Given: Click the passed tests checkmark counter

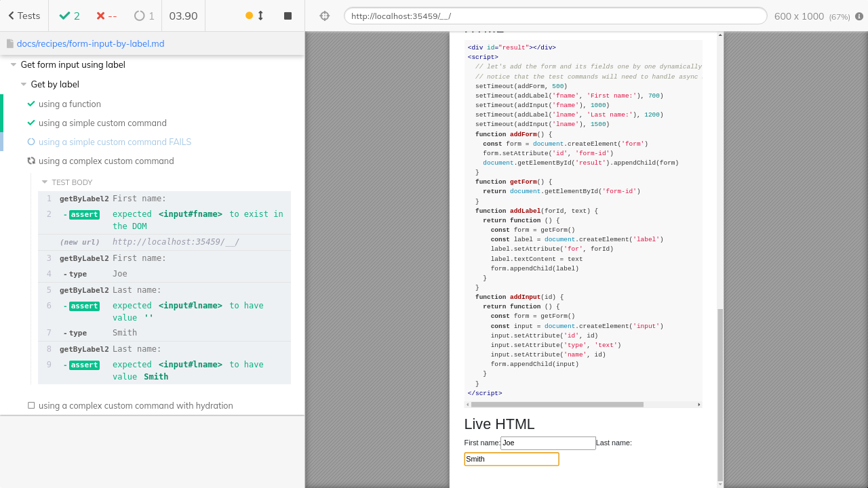Looking at the screenshot, I should 70,16.
